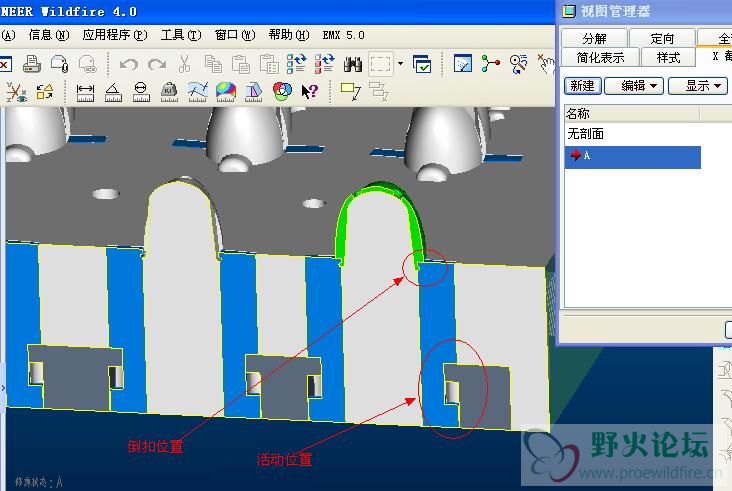This screenshot has height=491, width=732.
Task: Click the dashed selection box tool
Action: 380,64
